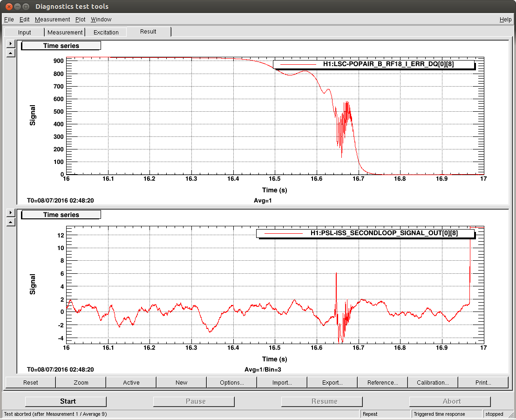The image size is (516, 420).
Task: Switch to the Measurement tab
Action: pos(65,32)
